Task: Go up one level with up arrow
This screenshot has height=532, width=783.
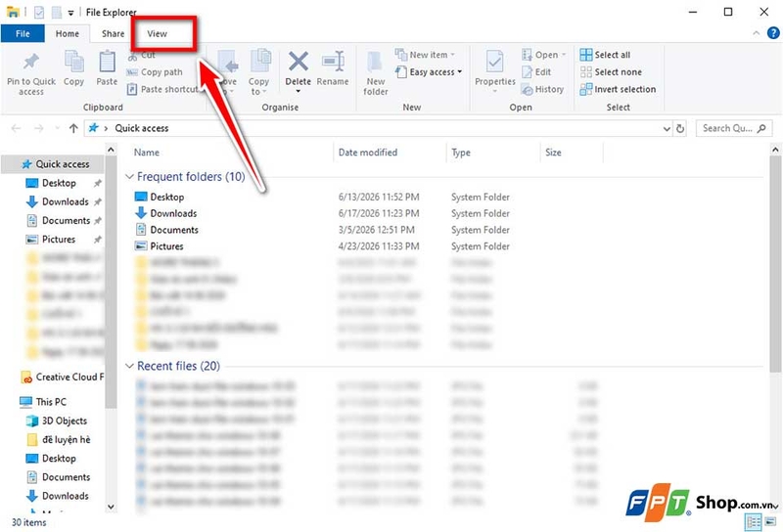Action: [73, 128]
